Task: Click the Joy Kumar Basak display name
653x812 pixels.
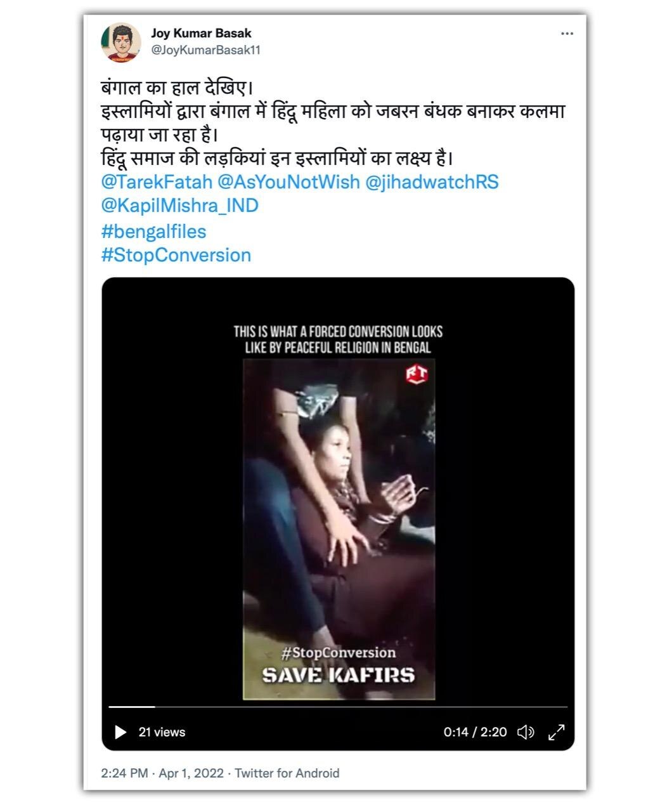Action: click(201, 33)
